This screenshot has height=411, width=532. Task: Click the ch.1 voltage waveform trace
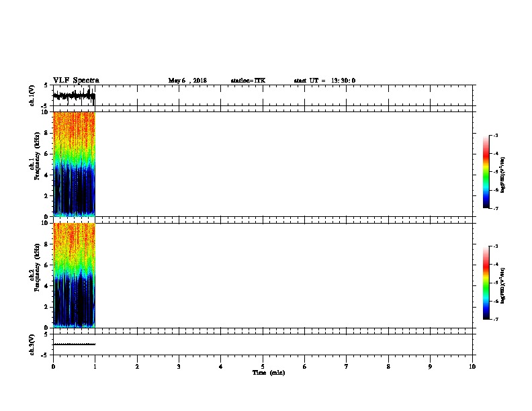75,95
